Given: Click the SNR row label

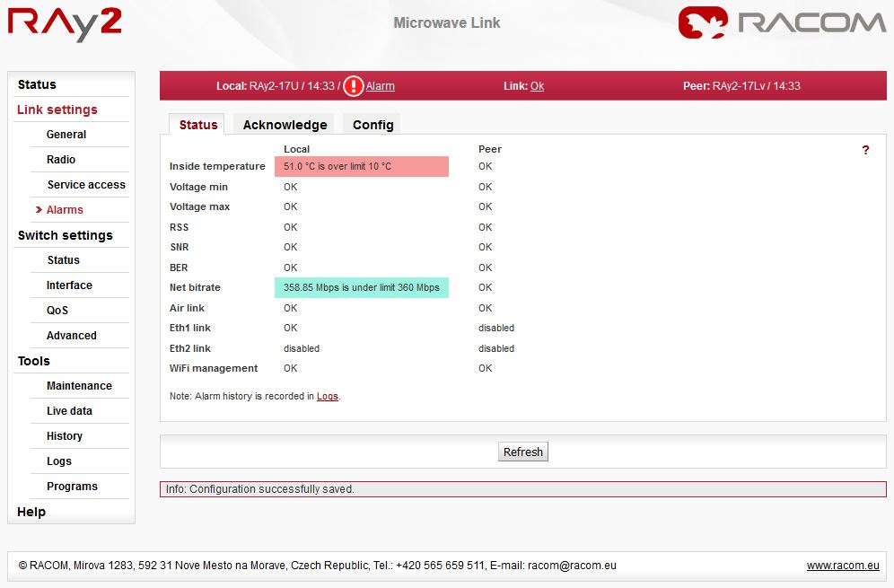Looking at the screenshot, I should (x=179, y=247).
